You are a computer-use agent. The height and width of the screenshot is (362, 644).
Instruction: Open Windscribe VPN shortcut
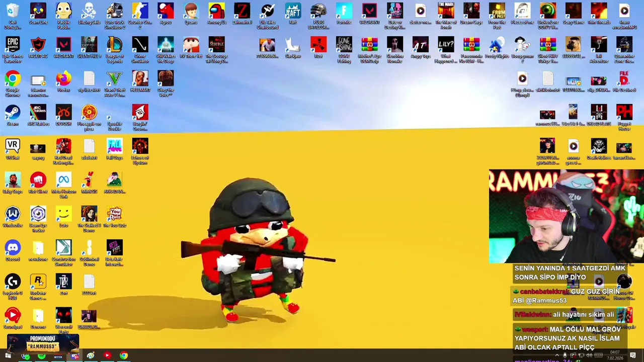click(13, 216)
